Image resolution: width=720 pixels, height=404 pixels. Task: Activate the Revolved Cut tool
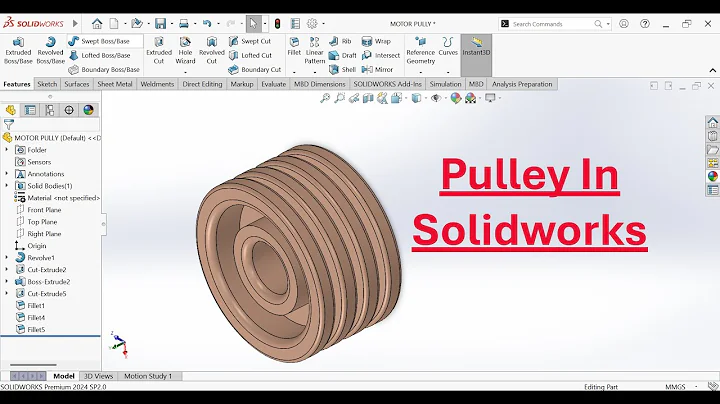[x=211, y=50]
